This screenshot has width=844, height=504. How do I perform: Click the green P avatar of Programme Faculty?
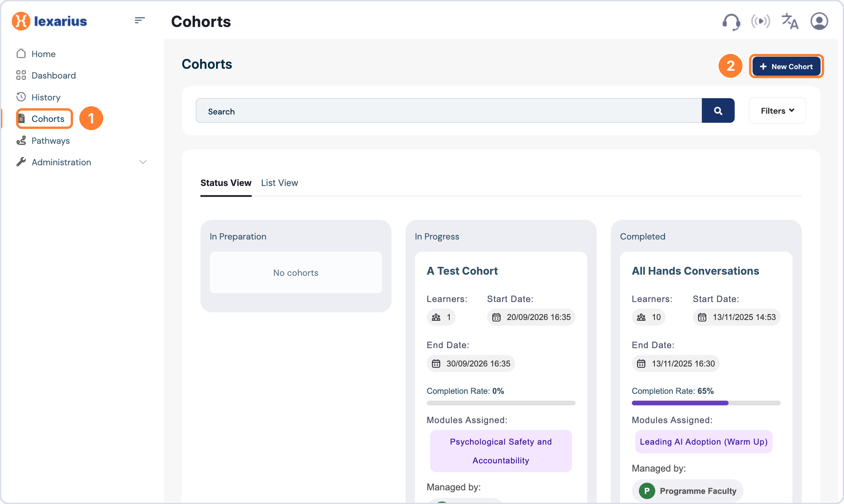point(647,491)
